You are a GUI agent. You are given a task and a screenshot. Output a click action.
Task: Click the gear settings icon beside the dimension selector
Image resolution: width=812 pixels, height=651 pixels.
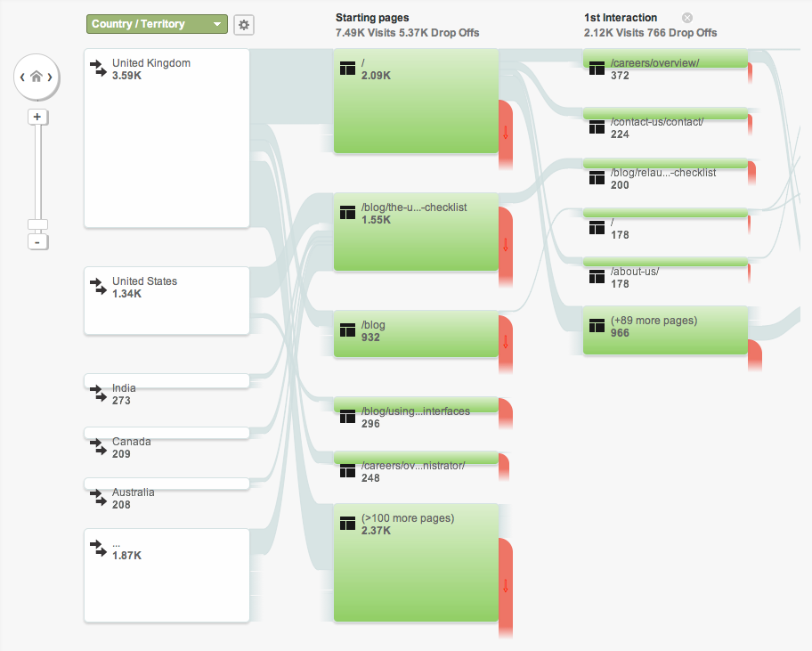(244, 25)
